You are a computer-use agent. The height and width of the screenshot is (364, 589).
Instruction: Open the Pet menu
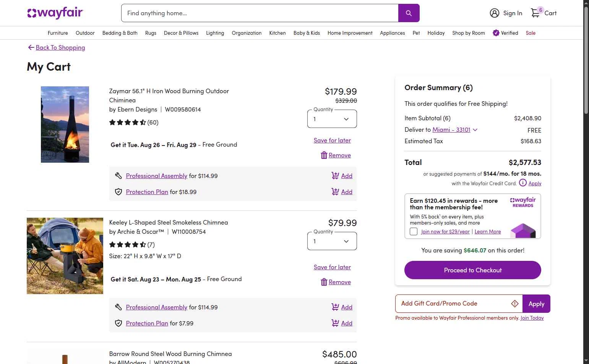(416, 33)
